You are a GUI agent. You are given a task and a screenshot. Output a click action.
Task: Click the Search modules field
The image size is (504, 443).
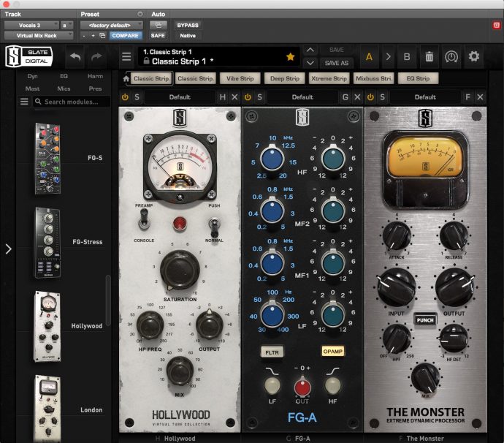(72, 102)
